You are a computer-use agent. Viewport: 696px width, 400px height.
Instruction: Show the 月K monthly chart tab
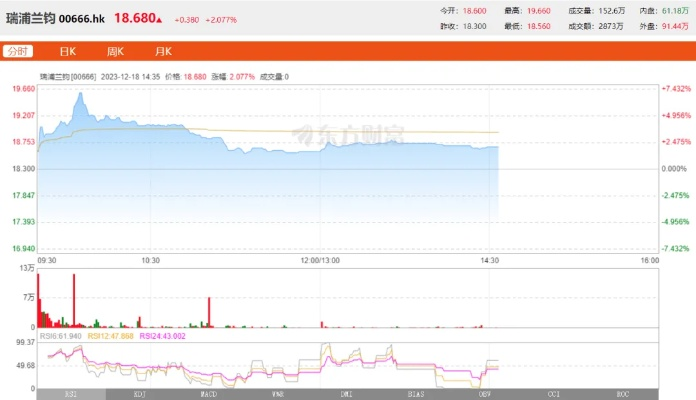click(x=163, y=50)
